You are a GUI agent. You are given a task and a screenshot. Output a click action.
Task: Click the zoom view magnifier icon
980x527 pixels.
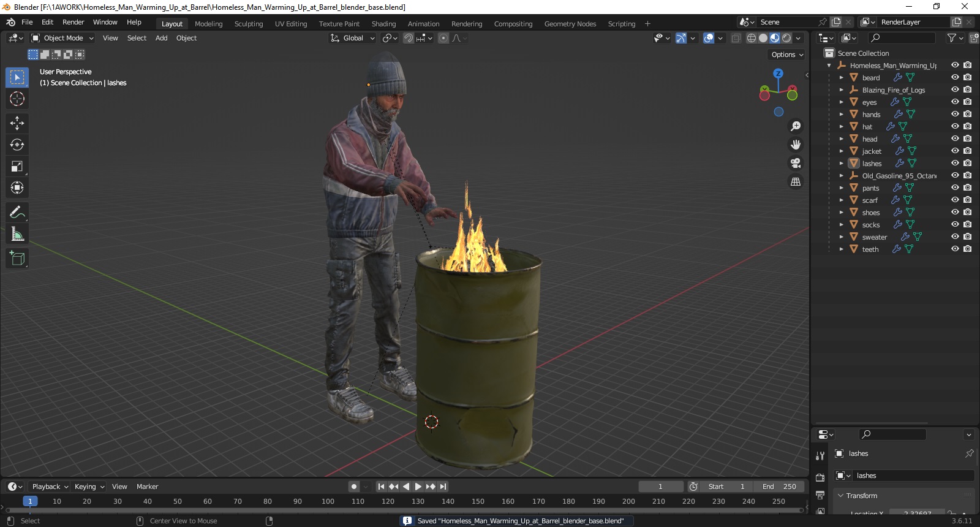point(796,126)
